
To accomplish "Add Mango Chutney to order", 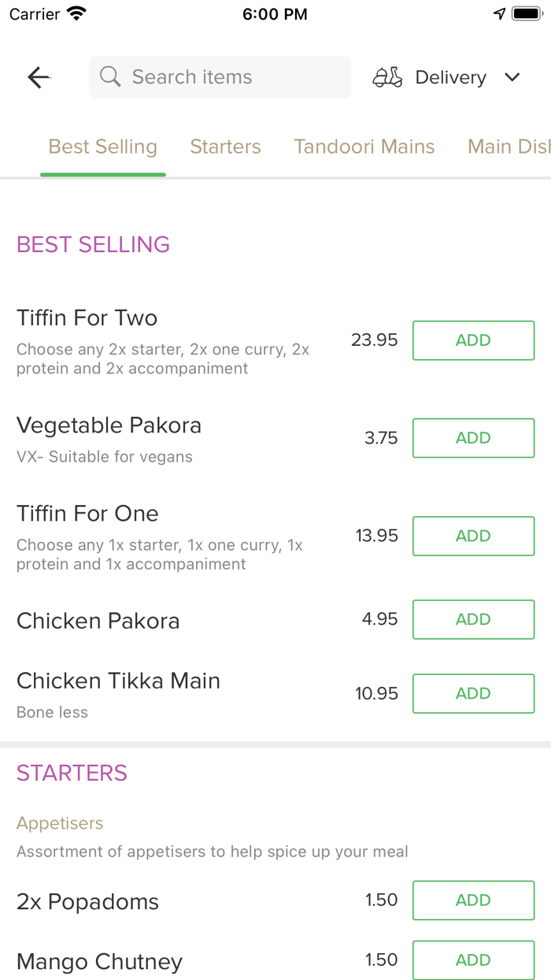I will pos(473,960).
